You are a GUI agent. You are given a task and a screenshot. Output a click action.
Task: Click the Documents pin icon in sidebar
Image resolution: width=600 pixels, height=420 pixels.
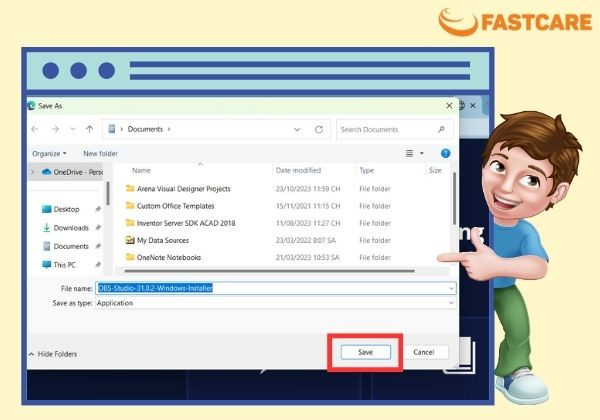[98, 246]
